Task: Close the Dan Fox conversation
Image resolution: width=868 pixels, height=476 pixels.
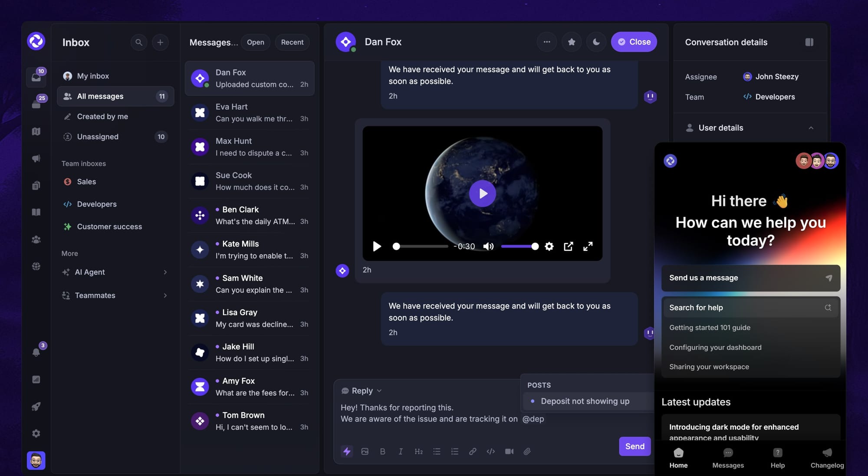Action: click(634, 42)
